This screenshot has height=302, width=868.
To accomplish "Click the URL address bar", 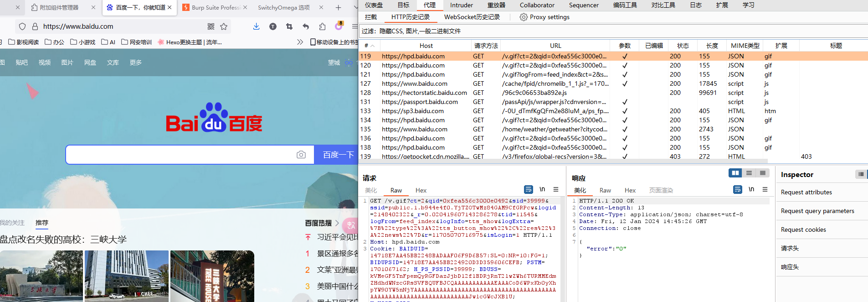I will click(123, 26).
